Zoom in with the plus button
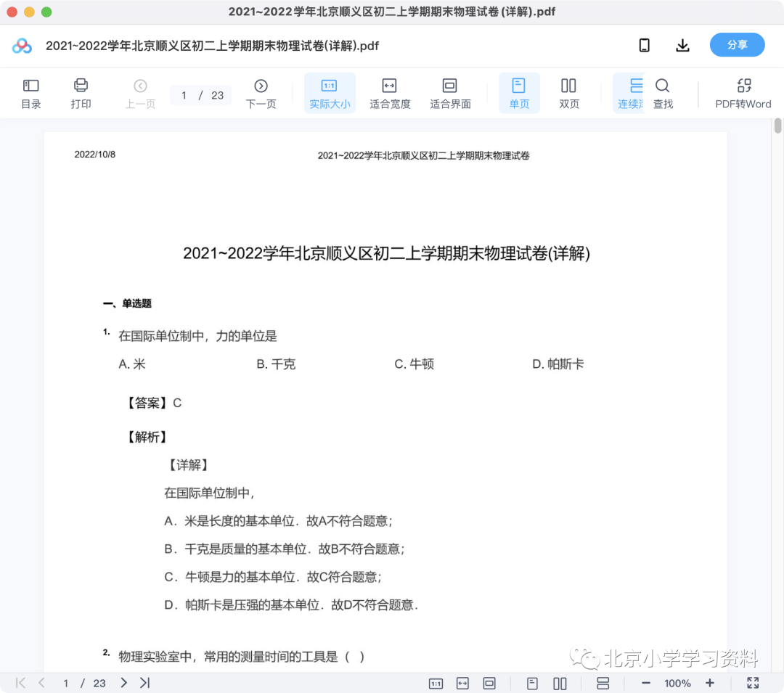This screenshot has width=784, height=693. coord(709,683)
